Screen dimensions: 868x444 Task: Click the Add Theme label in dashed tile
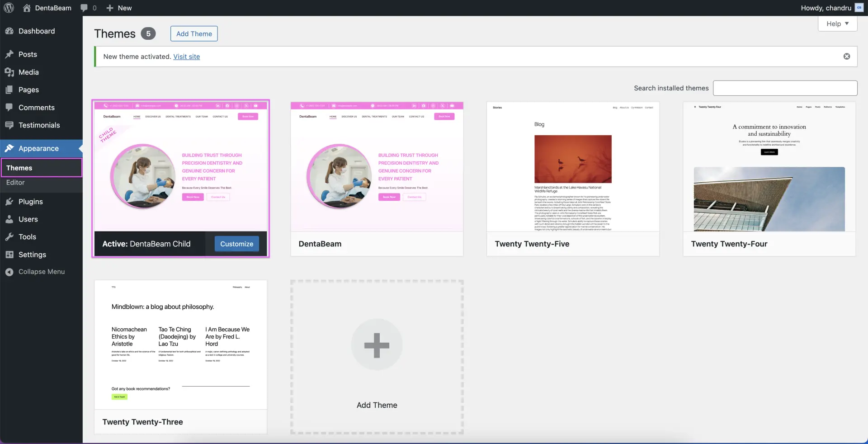[x=377, y=405]
